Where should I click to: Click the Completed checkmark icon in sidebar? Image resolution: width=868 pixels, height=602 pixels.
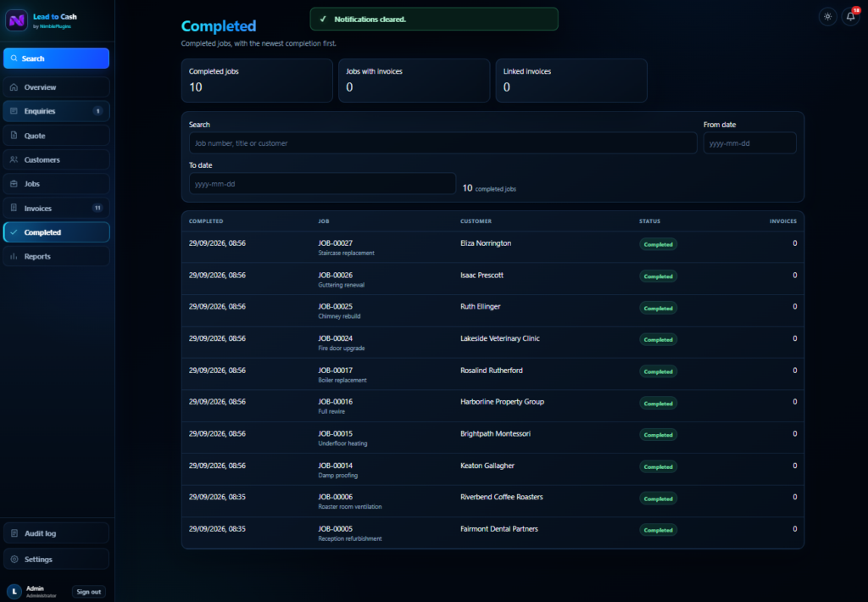[14, 232]
